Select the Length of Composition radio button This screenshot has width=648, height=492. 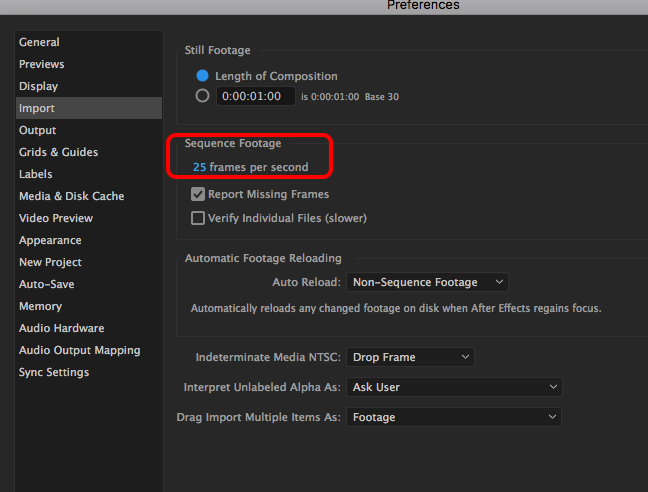click(x=202, y=76)
